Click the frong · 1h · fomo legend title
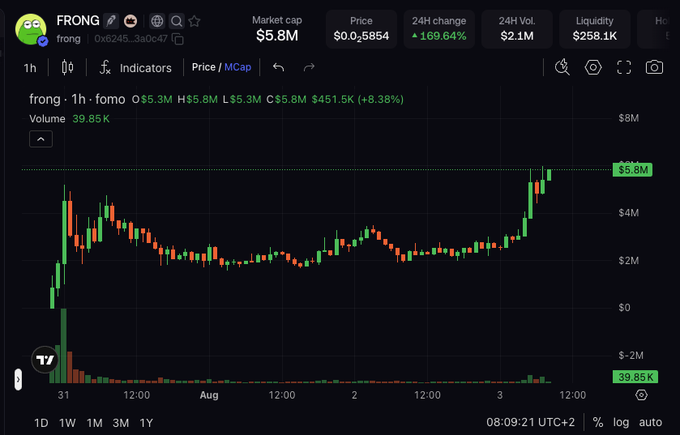 click(x=77, y=99)
